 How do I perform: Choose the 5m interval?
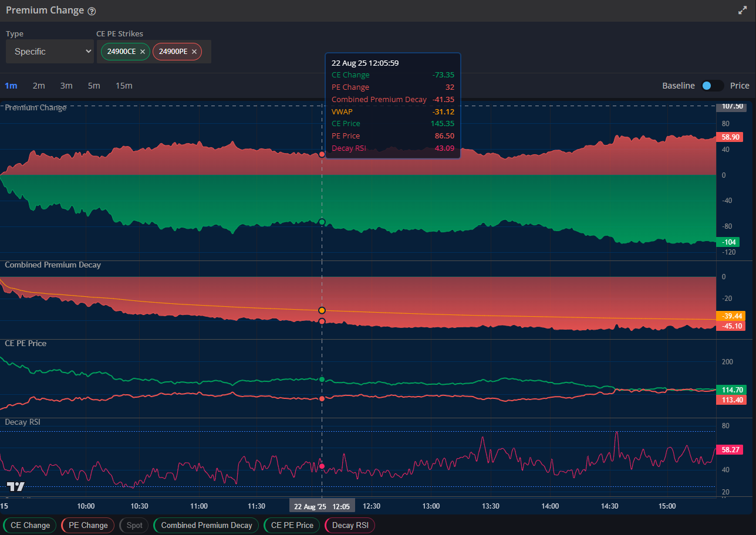click(94, 86)
